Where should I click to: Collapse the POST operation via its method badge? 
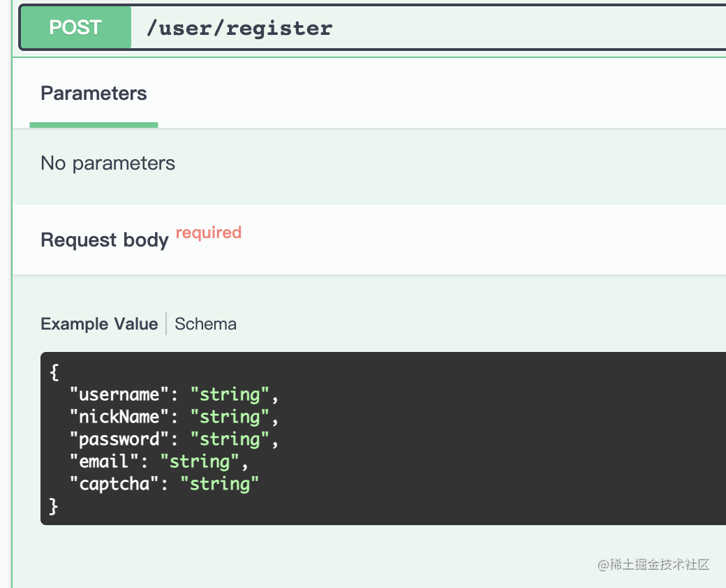(75, 28)
